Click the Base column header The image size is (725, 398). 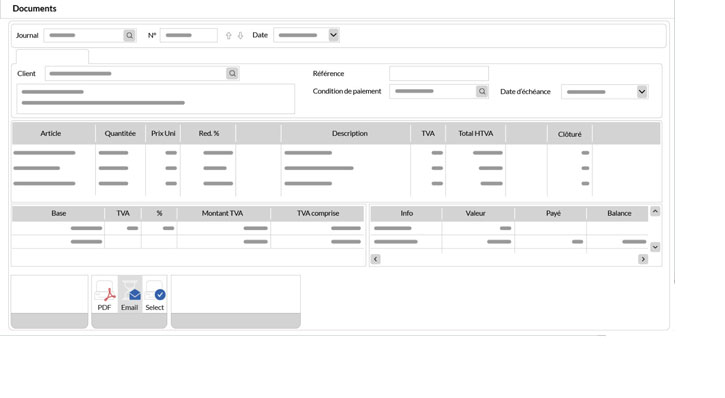[x=59, y=213]
